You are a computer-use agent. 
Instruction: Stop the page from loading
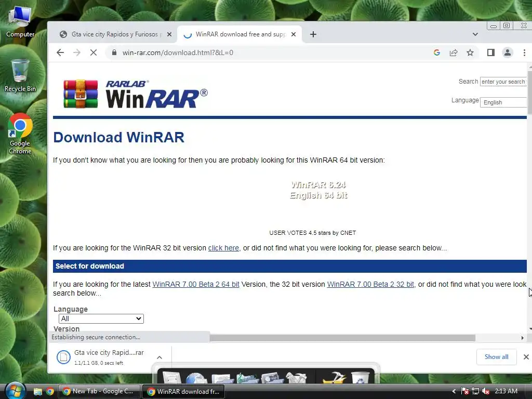click(x=94, y=52)
